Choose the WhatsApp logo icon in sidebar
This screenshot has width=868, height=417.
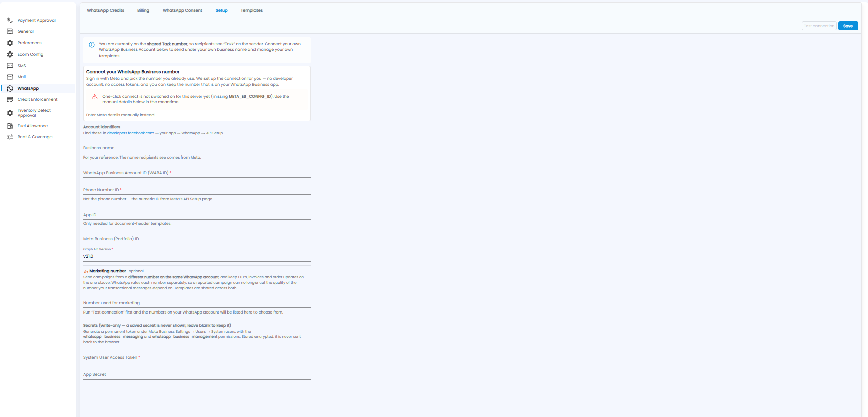(x=10, y=88)
